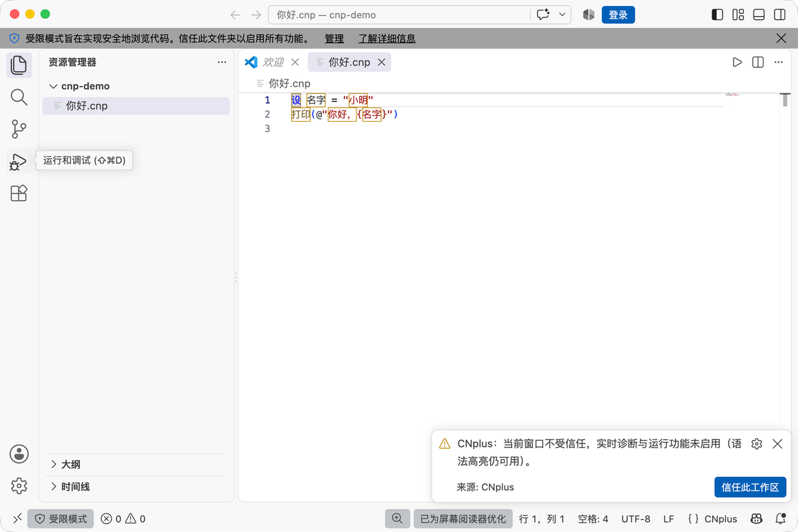Click the grey hexagon icon beside 登录
Viewport: 798px width, 532px height.
(589, 15)
